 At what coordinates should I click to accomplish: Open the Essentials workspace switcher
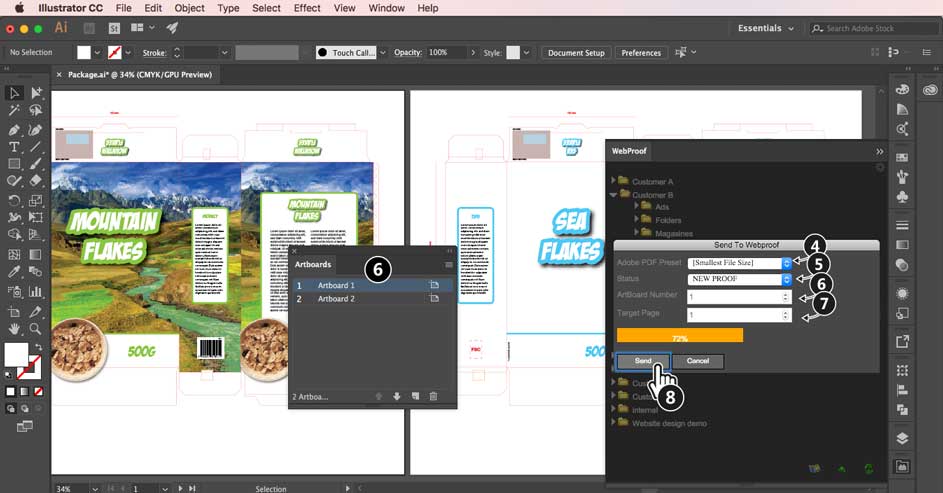coord(766,29)
